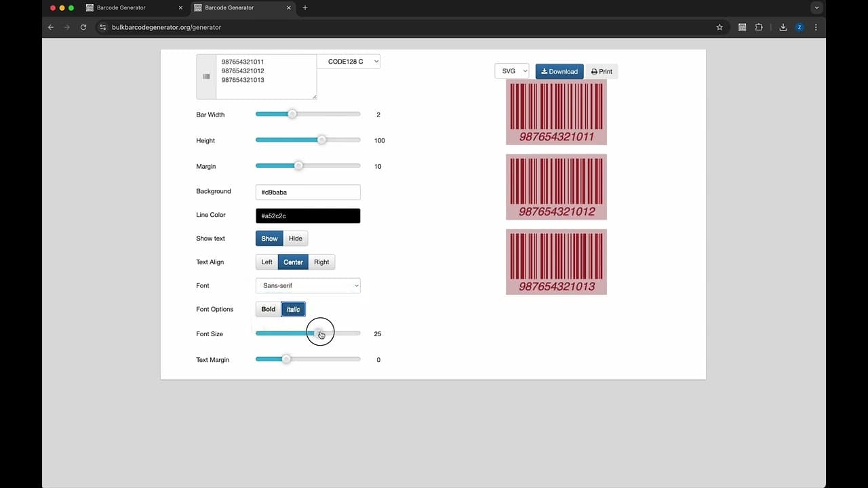Reload the current page

pos(83,27)
